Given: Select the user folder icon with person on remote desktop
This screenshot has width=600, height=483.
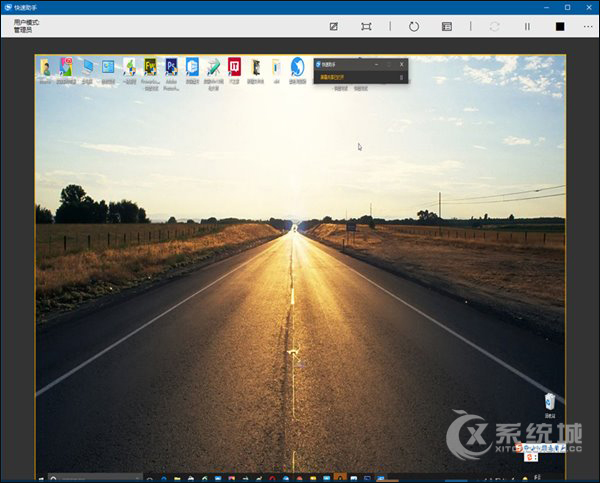Looking at the screenshot, I should pyautogui.click(x=45, y=67).
